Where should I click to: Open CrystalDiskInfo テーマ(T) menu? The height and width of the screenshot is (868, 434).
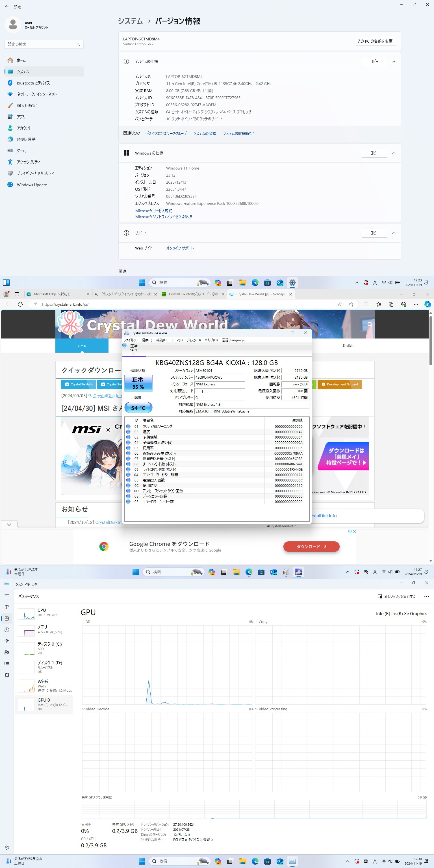point(177,340)
